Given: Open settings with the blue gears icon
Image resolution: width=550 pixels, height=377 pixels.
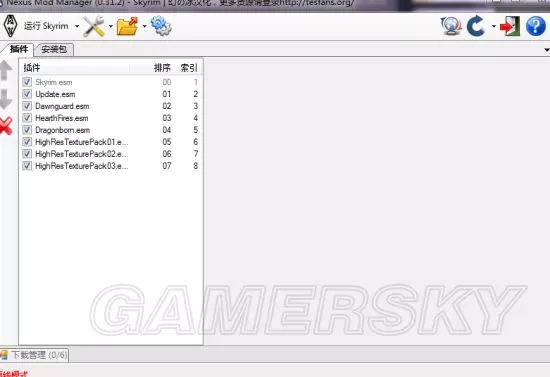Looking at the screenshot, I should click(161, 26).
